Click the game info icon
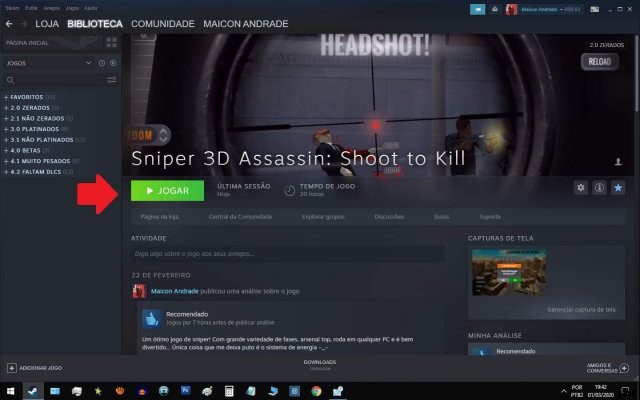Image resolution: width=640 pixels, height=400 pixels. (599, 187)
